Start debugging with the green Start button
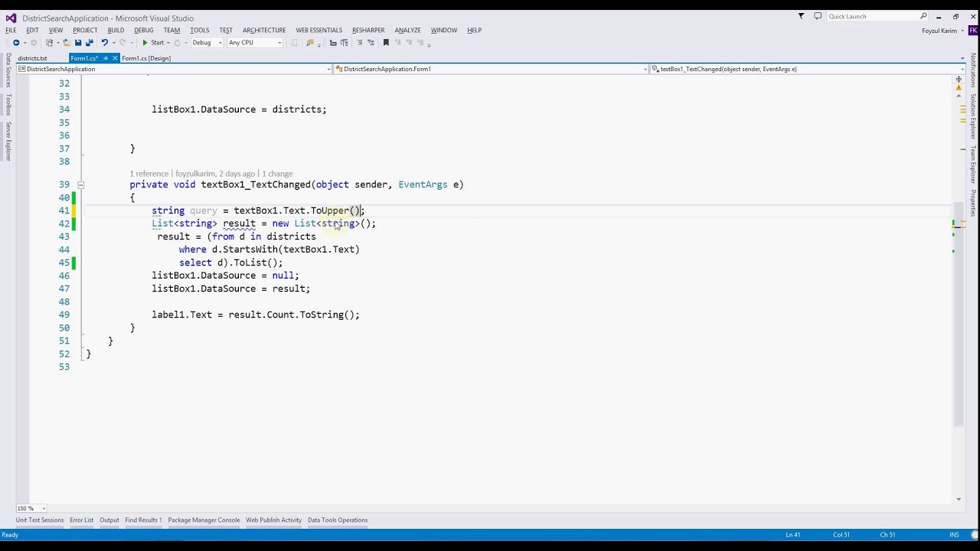 tap(153, 43)
